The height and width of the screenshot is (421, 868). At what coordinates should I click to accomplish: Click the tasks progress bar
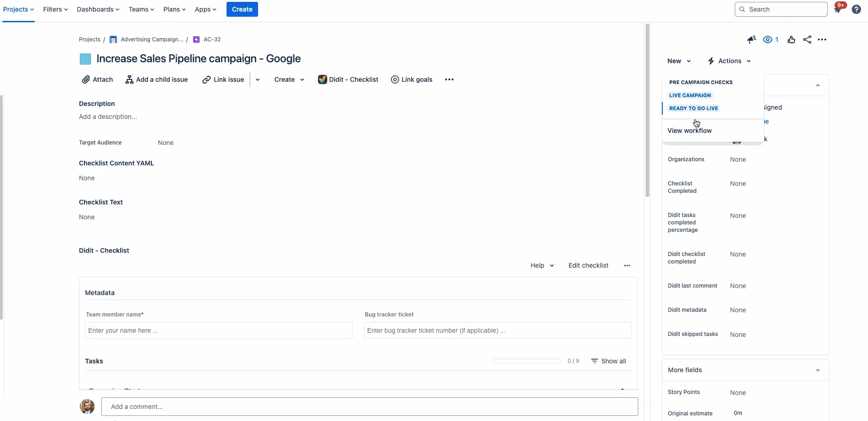[x=527, y=361]
